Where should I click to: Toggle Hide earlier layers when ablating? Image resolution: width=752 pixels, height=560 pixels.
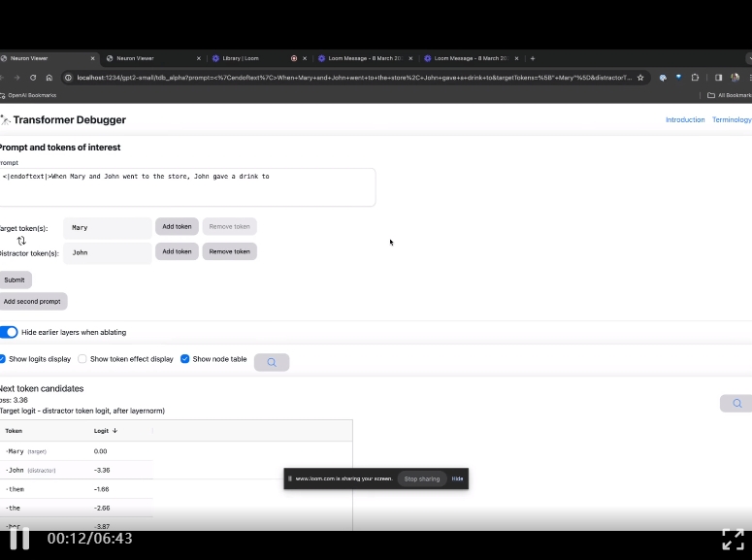pos(9,332)
